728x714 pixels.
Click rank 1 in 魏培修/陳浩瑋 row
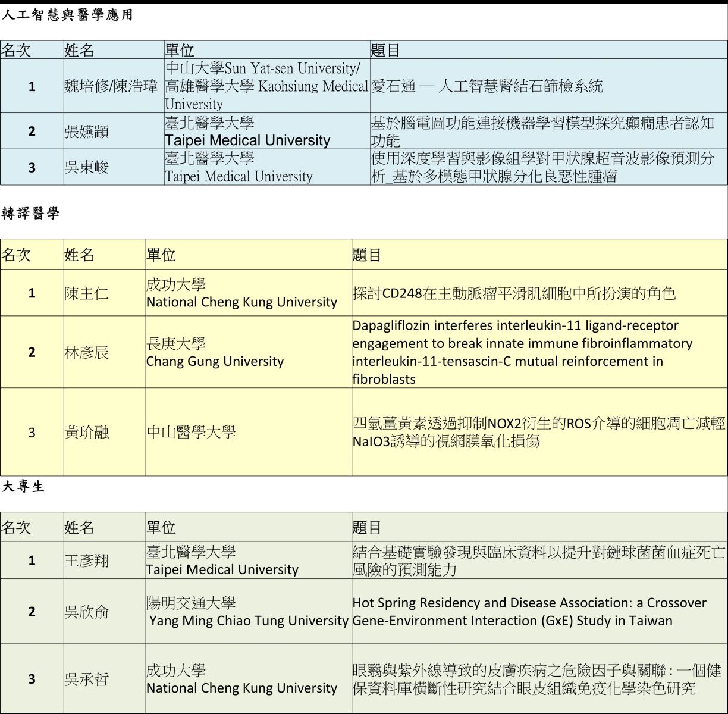pos(32,87)
